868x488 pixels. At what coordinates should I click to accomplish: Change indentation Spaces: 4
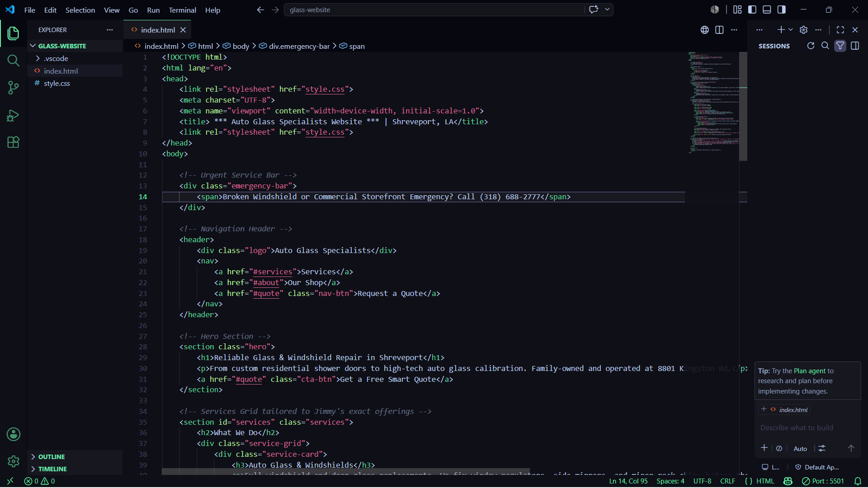[670, 481]
